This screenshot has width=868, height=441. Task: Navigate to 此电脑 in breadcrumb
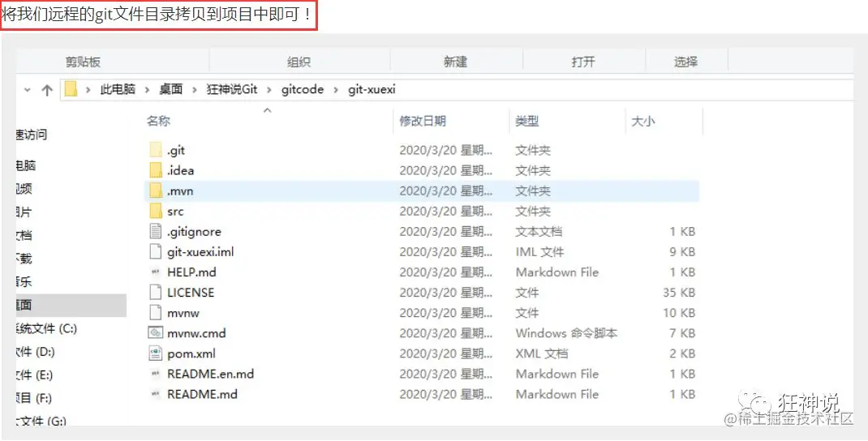(118, 90)
